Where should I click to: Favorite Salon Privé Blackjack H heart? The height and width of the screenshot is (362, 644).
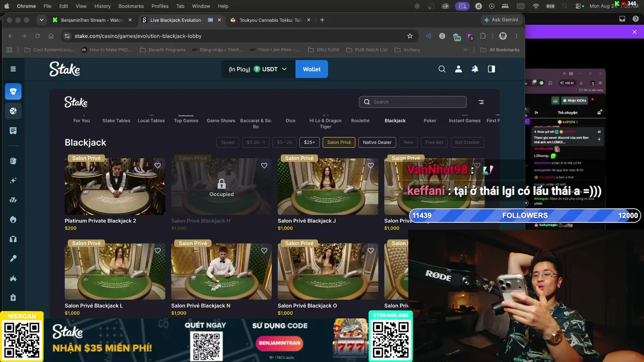click(x=264, y=165)
